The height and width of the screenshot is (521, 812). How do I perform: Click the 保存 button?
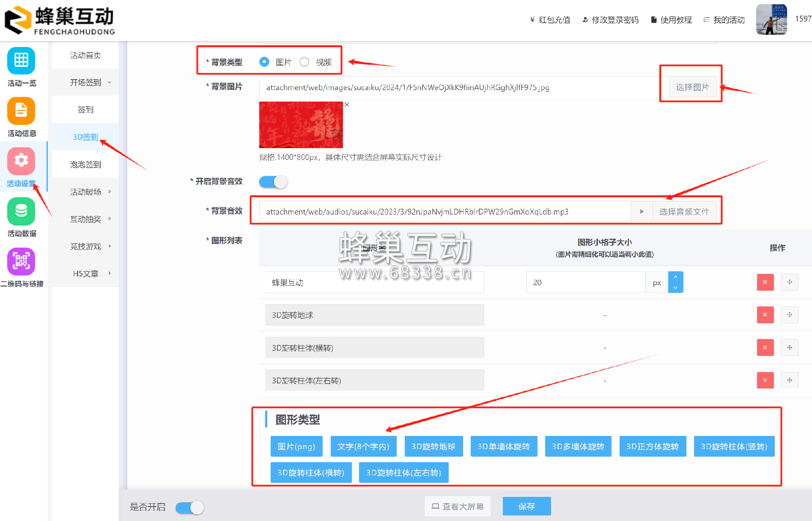tap(527, 506)
